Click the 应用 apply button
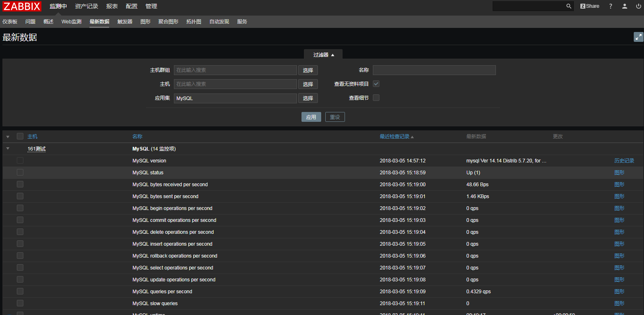The image size is (644, 315). (x=311, y=117)
